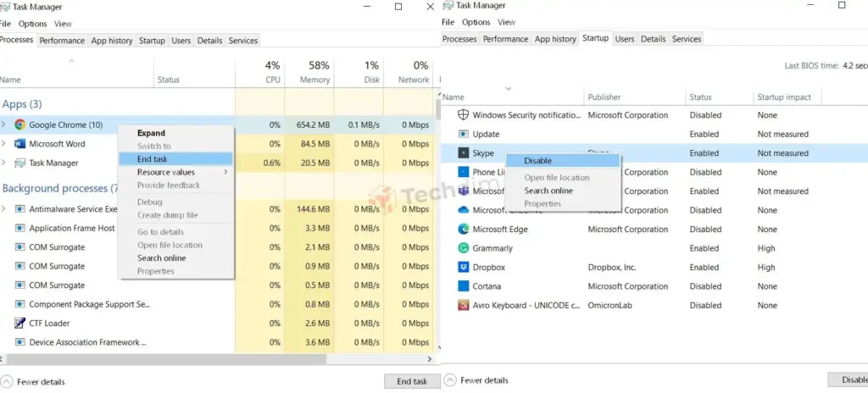Viewport: 868px width, 393px height.
Task: Click the Microsoft Word app icon
Action: click(20, 144)
